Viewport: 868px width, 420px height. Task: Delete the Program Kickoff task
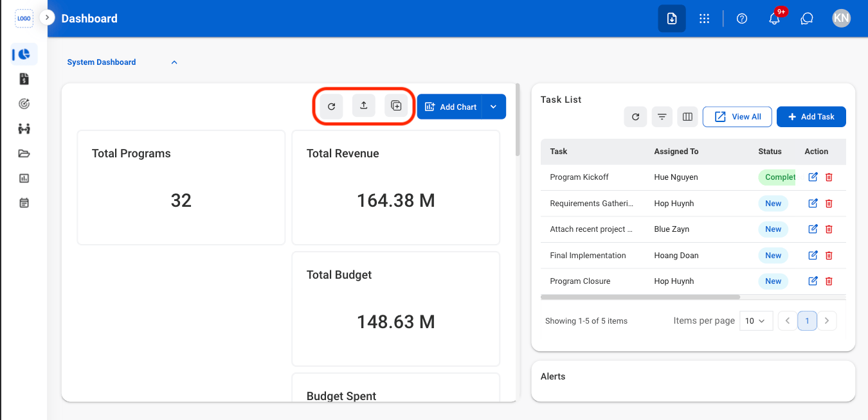[829, 177]
